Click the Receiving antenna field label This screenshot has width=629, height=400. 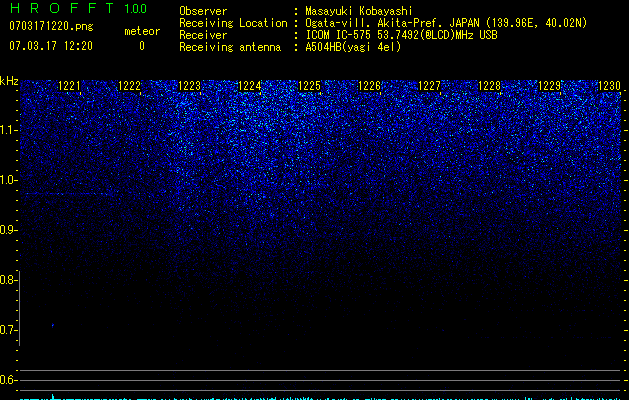click(230, 47)
